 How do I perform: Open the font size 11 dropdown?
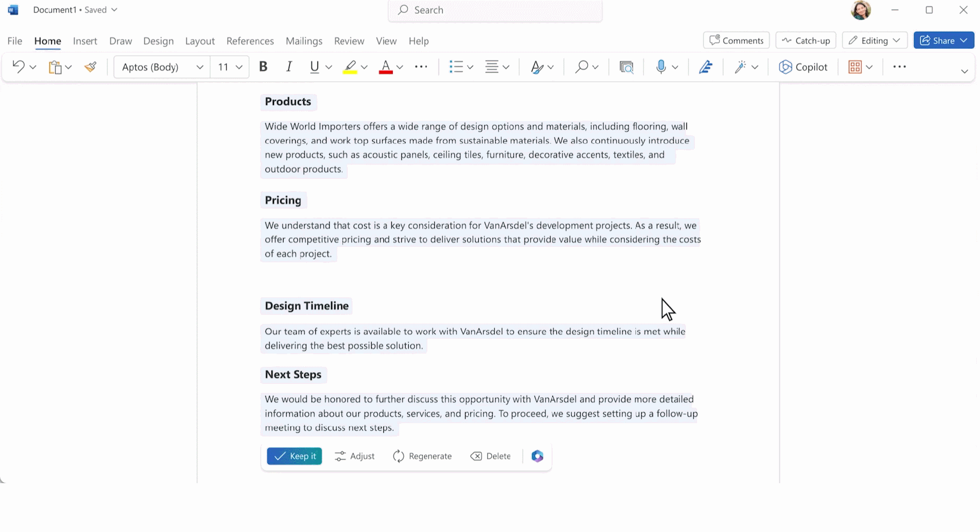click(230, 67)
